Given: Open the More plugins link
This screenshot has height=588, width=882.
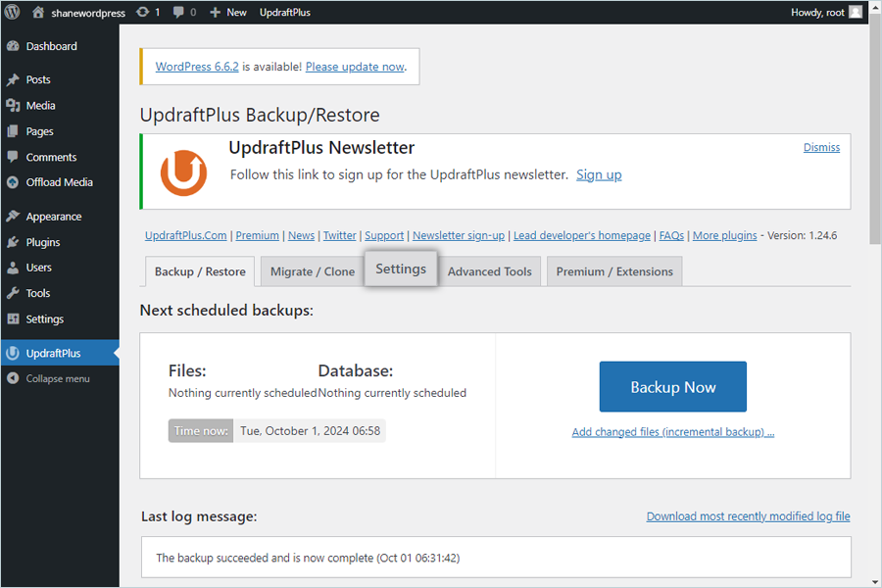Looking at the screenshot, I should (x=724, y=236).
